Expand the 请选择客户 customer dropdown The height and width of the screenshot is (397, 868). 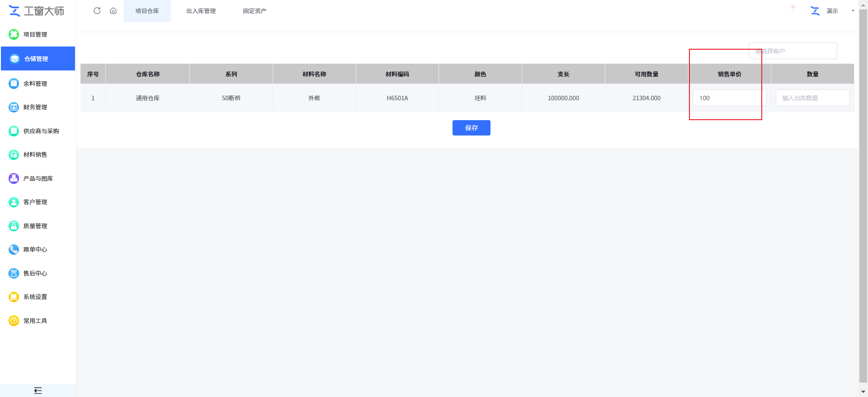pos(792,51)
